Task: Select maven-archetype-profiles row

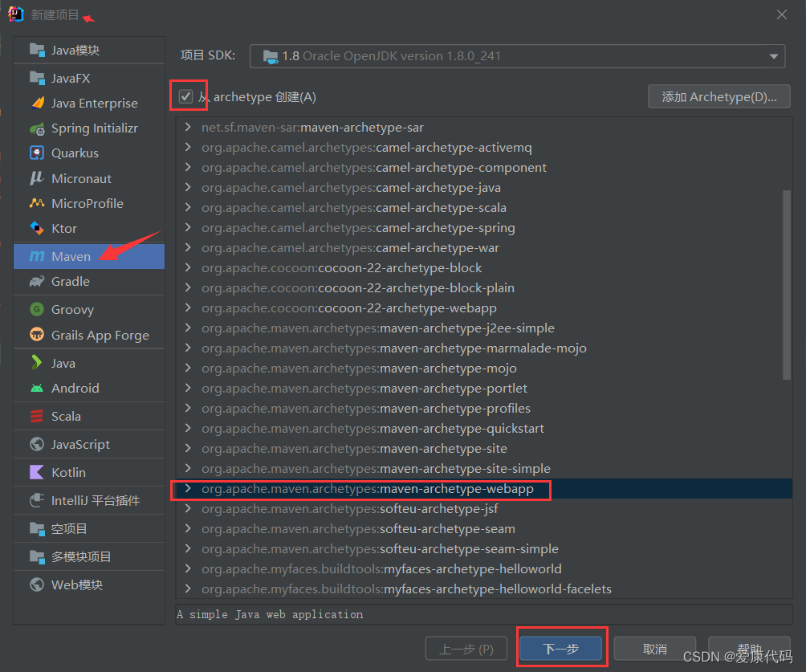Action: coord(484,408)
